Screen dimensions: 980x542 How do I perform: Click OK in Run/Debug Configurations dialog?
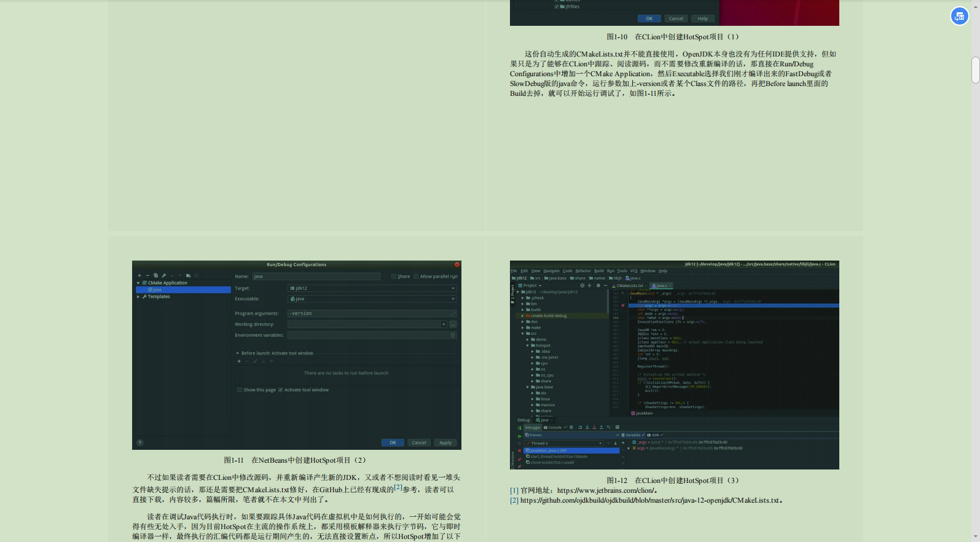click(393, 442)
